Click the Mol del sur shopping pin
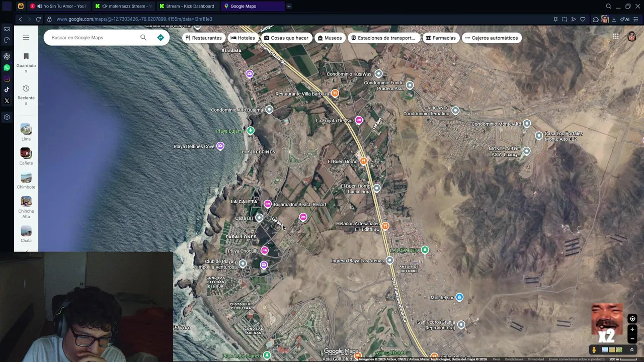This screenshot has height=362, width=644. click(459, 297)
